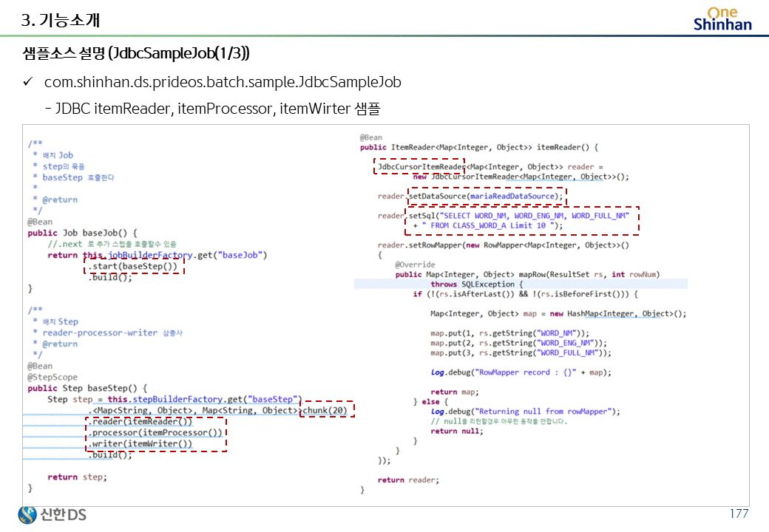Click 'map.put(1, rs.getString("WORD_NM"));'
Image resolution: width=769 pixels, height=532 pixels.
(510, 333)
